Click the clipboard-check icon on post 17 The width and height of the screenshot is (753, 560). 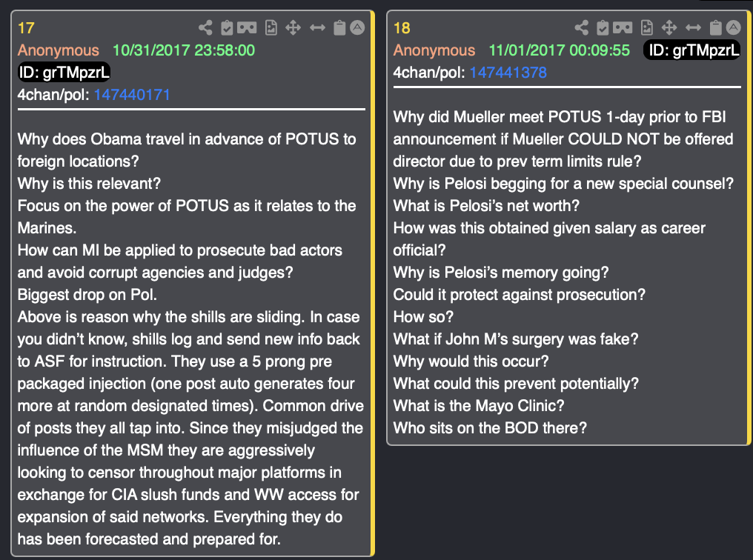tap(227, 28)
